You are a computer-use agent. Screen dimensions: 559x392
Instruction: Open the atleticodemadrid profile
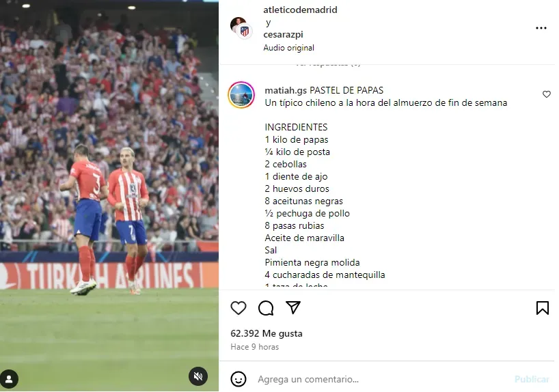pos(300,10)
